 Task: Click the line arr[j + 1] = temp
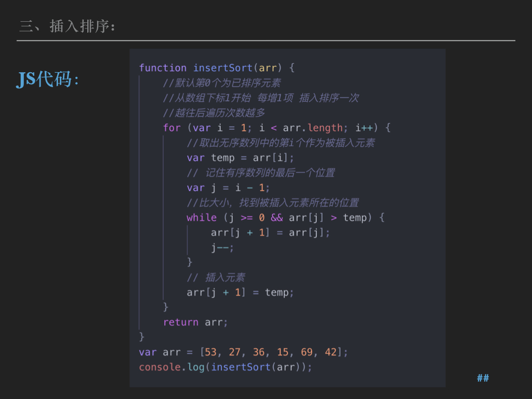point(240,292)
